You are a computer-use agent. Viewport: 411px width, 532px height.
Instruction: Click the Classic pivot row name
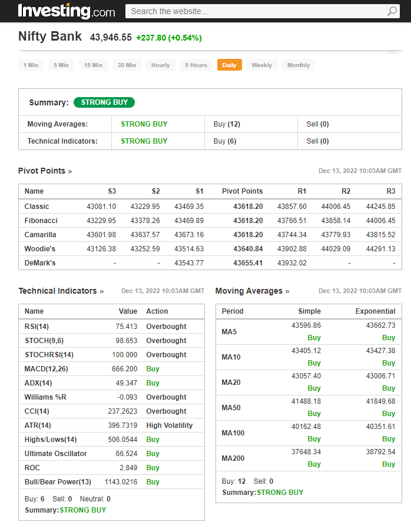[x=37, y=207]
